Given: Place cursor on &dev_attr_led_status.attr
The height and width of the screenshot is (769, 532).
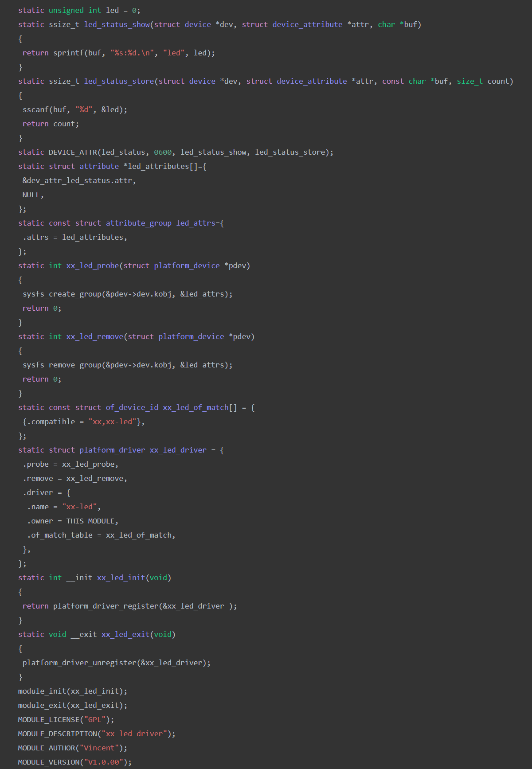Looking at the screenshot, I should pyautogui.click(x=78, y=180).
